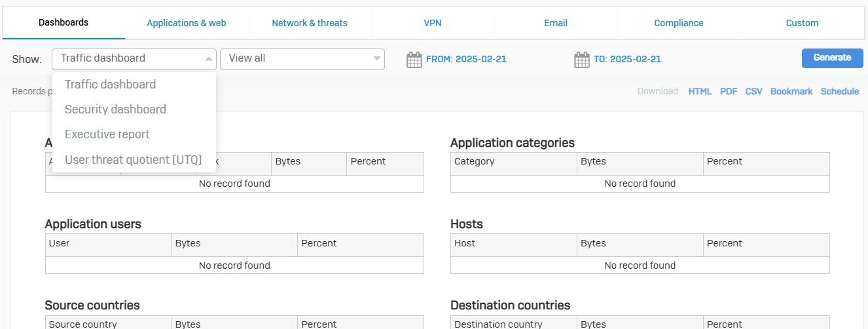The height and width of the screenshot is (329, 868).
Task: Download report as PDF
Action: 729,92
